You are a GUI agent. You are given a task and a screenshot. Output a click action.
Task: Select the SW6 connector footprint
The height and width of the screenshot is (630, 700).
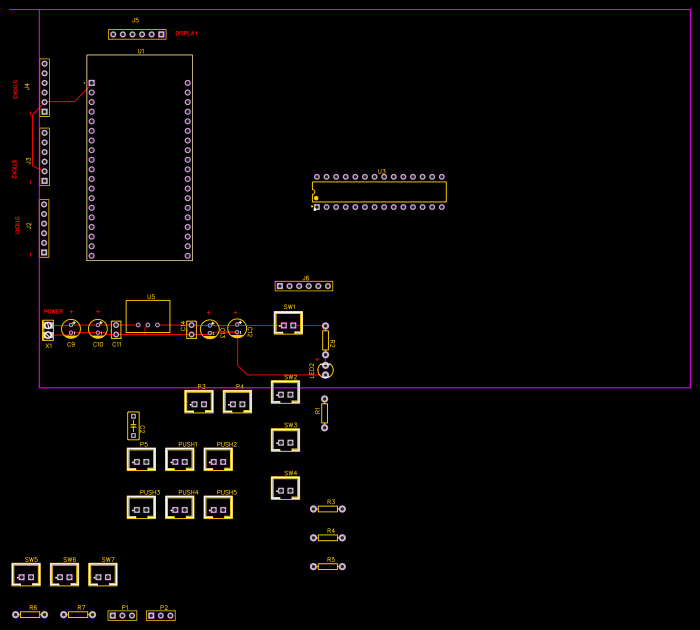[64, 575]
